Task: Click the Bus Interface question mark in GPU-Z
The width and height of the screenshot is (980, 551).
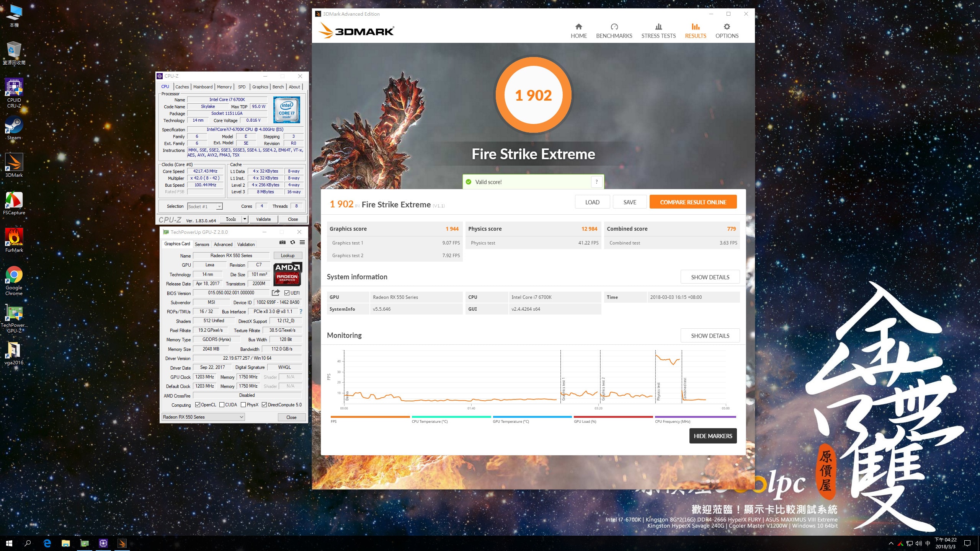Action: click(301, 311)
